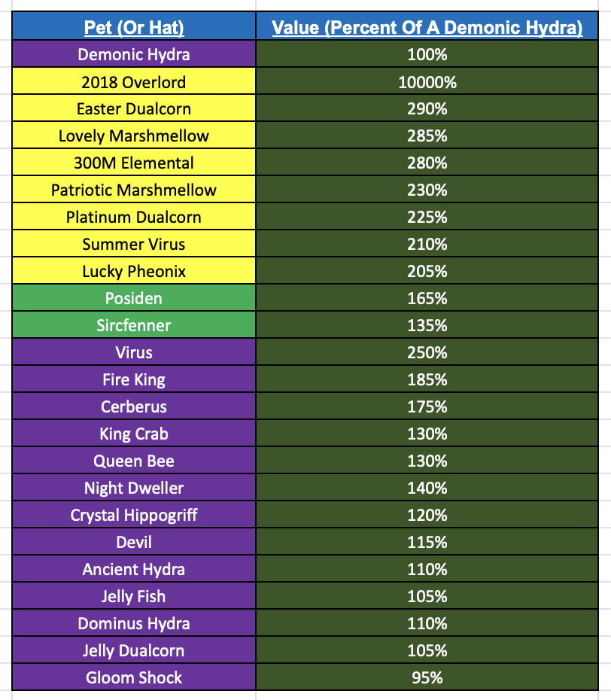This screenshot has width=611, height=700.
Task: Select the 2018 Overlord cell
Action: [134, 82]
